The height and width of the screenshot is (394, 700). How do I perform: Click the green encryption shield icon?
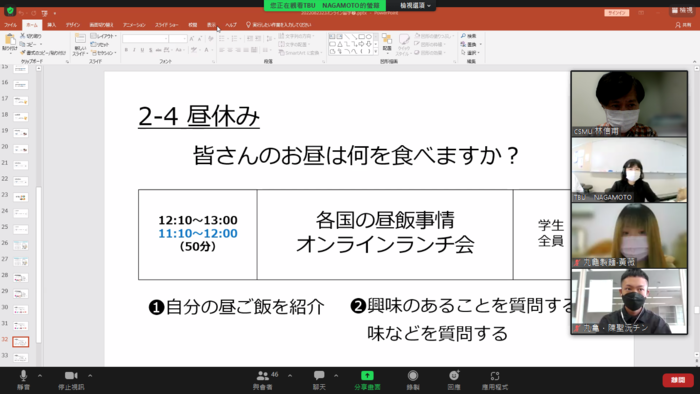9,11
